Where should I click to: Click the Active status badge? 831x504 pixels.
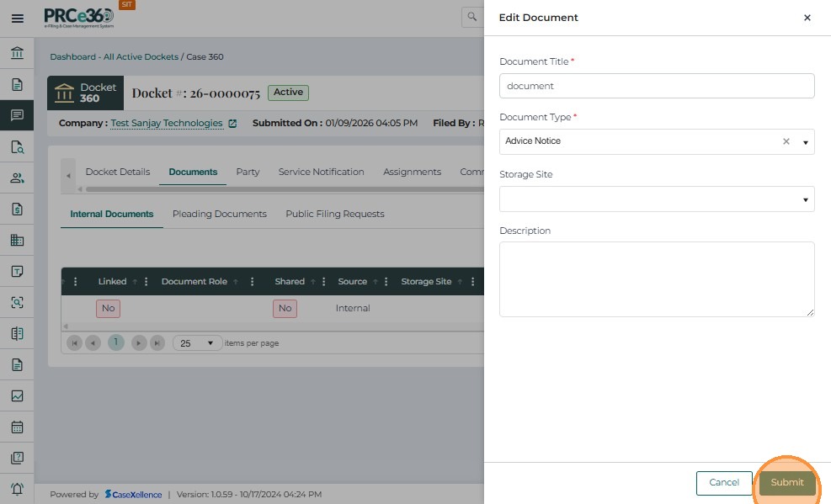(288, 93)
